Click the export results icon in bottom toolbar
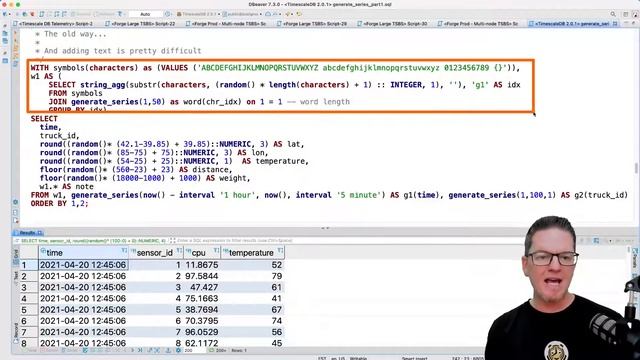 click(168, 351)
